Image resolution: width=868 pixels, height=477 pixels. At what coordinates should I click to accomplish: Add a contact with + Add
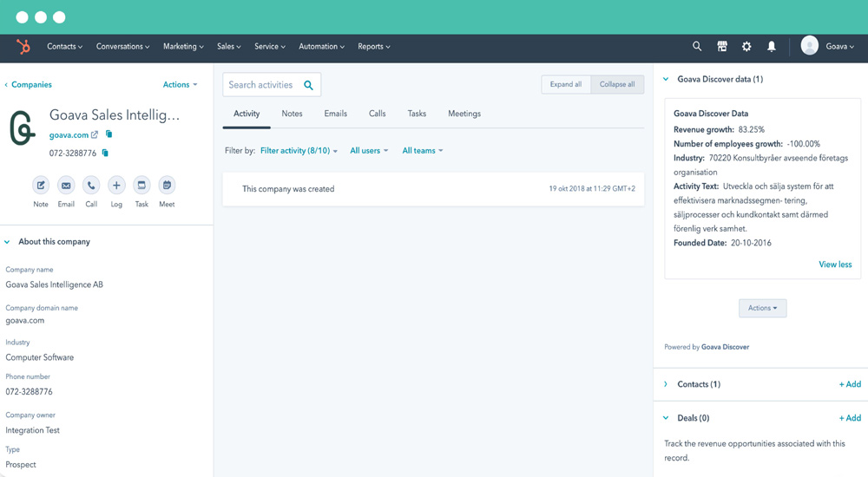850,384
